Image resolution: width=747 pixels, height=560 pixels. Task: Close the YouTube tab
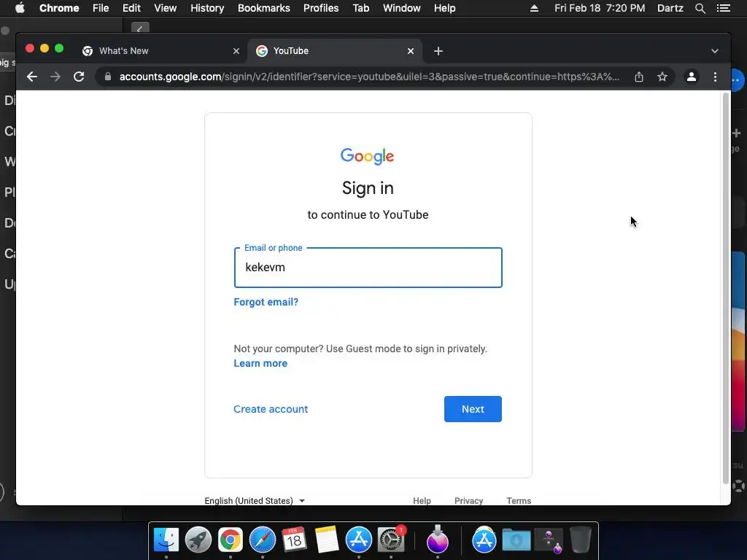pos(411,51)
